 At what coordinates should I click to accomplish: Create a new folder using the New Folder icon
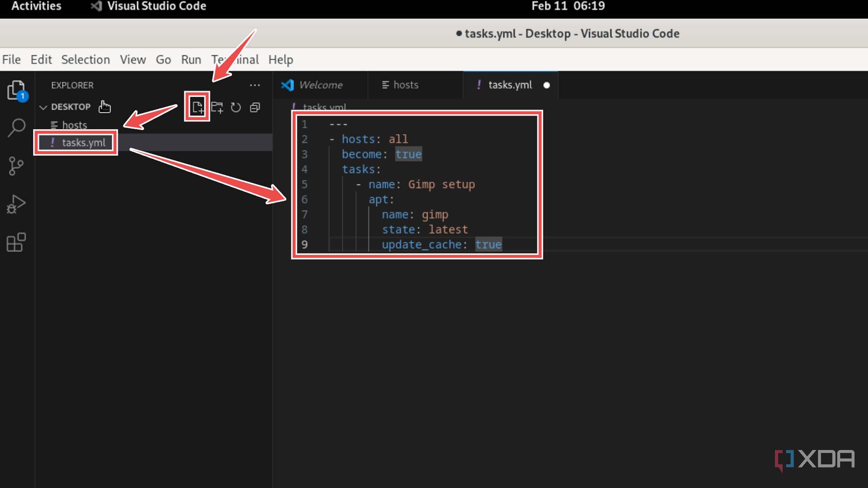[x=217, y=107]
